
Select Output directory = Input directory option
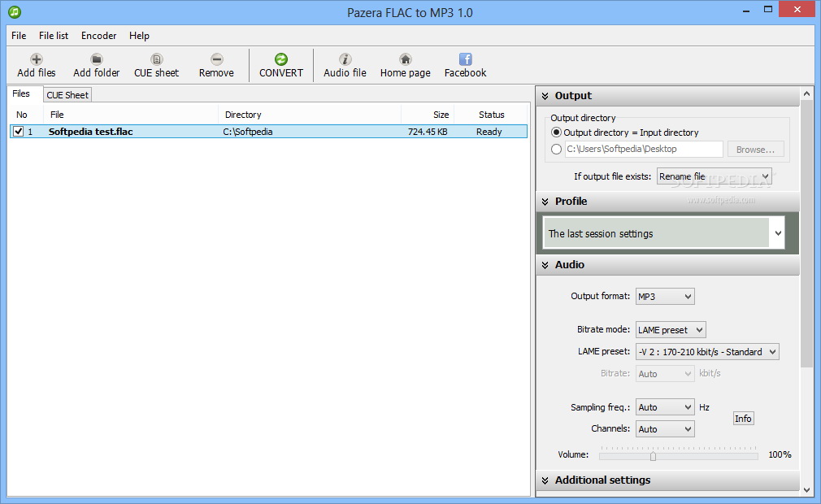point(557,133)
